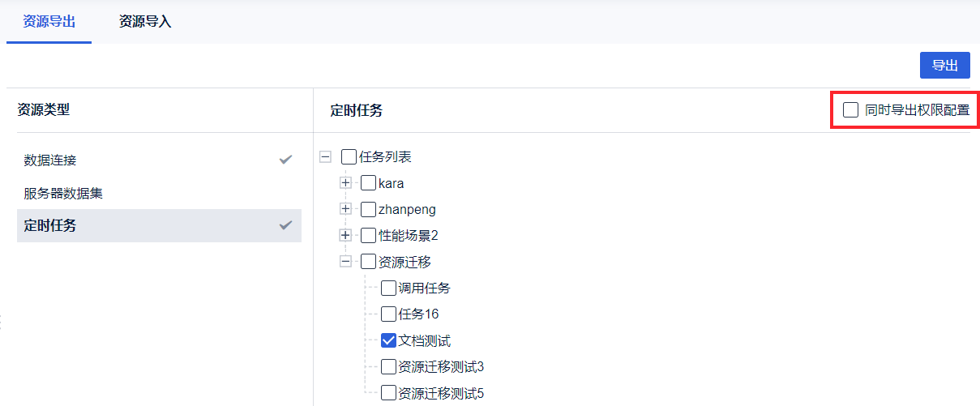Tick the 调用任务 checkbox
Viewport: 980px width, 406px height.
pos(388,288)
